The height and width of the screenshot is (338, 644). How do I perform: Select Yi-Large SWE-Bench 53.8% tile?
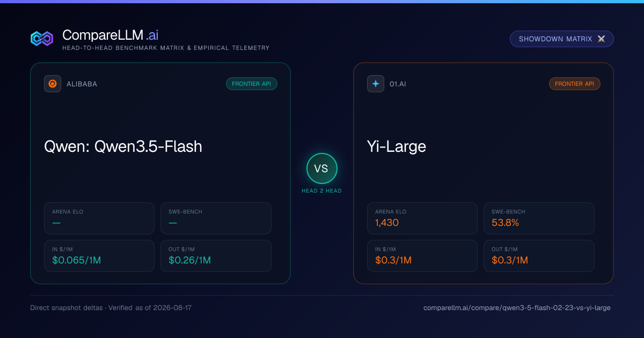click(x=539, y=218)
